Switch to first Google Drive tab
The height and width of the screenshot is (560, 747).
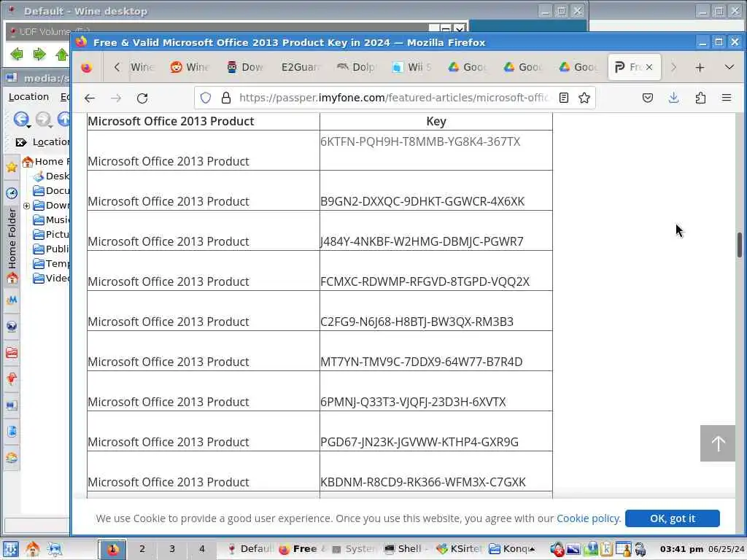[467, 67]
